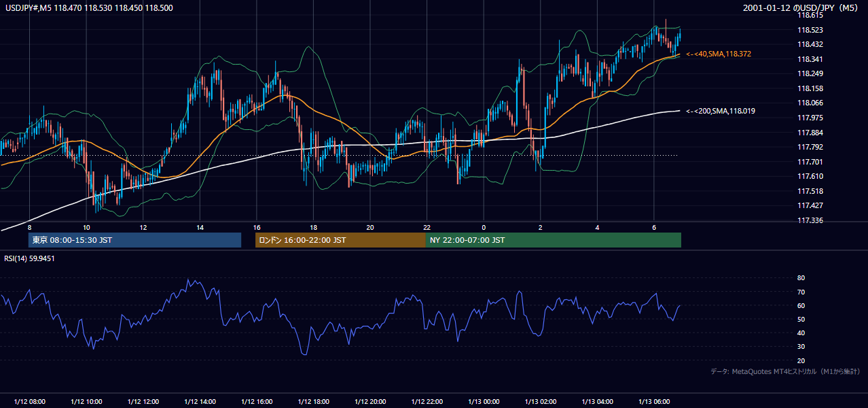Image resolution: width=868 pixels, height=408 pixels.
Task: Click the 東京 08:00-15:30 JST session bar
Action: tap(134, 240)
